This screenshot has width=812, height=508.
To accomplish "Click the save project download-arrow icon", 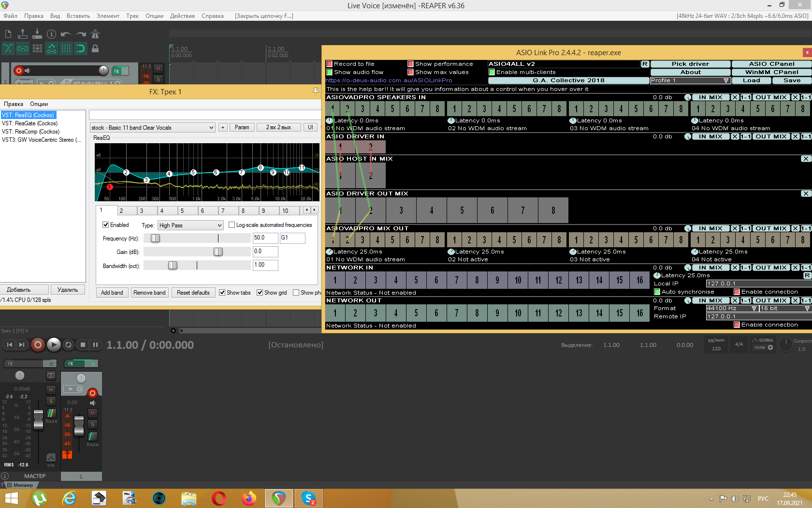I will coord(37,34).
